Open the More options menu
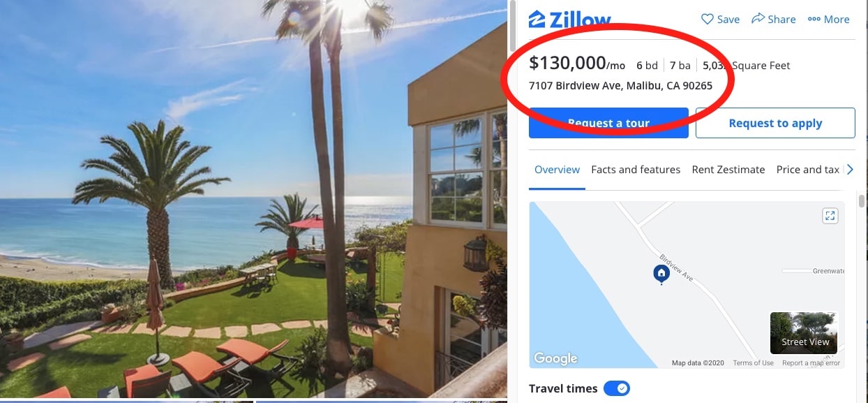The image size is (868, 403). [828, 19]
